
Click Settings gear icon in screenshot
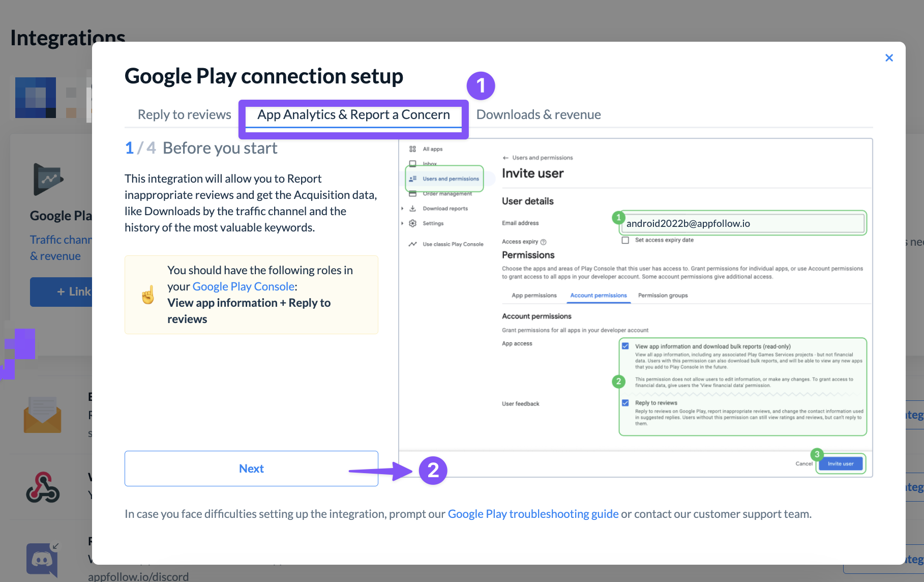(x=413, y=223)
